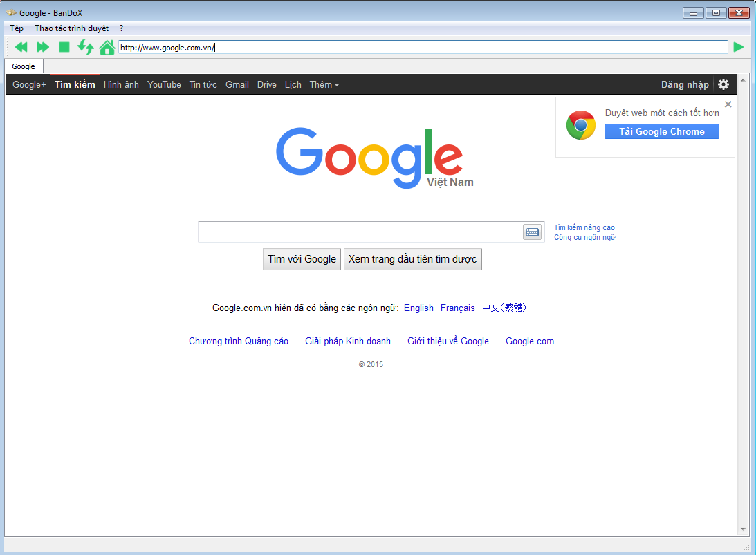The image size is (756, 555).
Task: Switch Google language to 中文(繁體)
Action: [x=504, y=308]
